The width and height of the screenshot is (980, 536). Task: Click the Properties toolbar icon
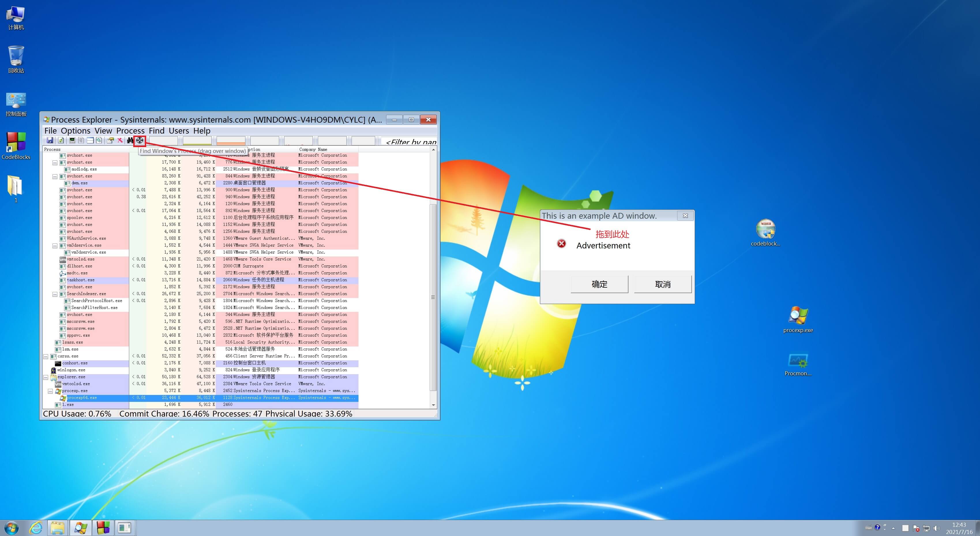[x=110, y=140]
